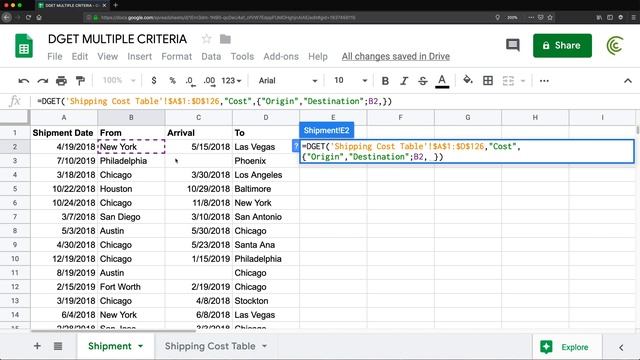Expand the Merge cells dropdown arrow

[x=523, y=81]
